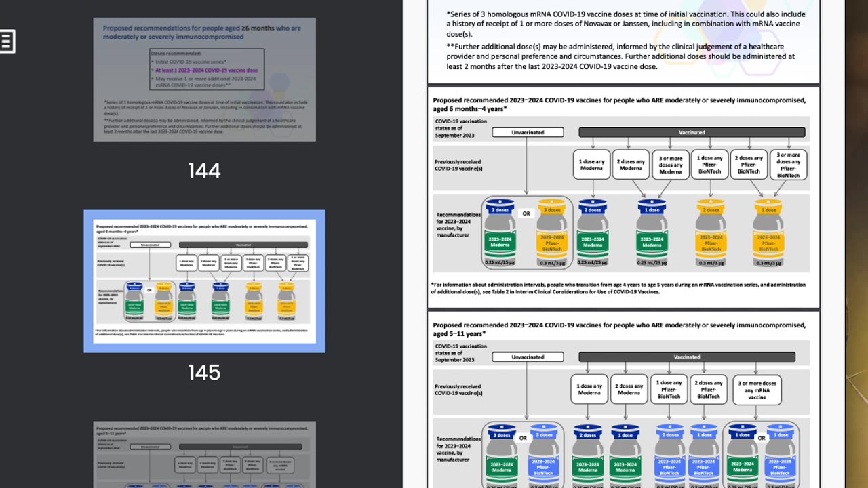Click 'COVID-19 vaccination status' label in 6 months–4 years chart
Viewport: 868px width, 488px height.
click(461, 128)
